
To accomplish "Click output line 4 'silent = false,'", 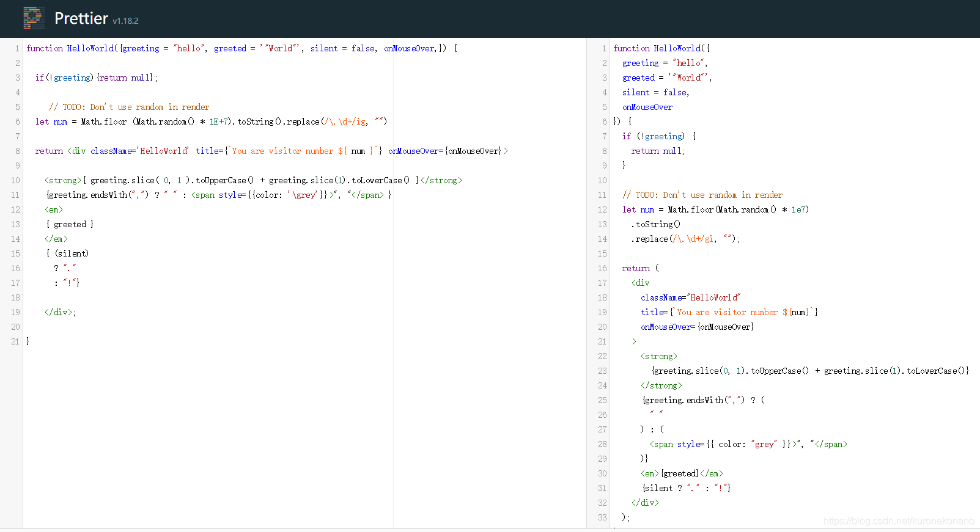I will 656,92.
